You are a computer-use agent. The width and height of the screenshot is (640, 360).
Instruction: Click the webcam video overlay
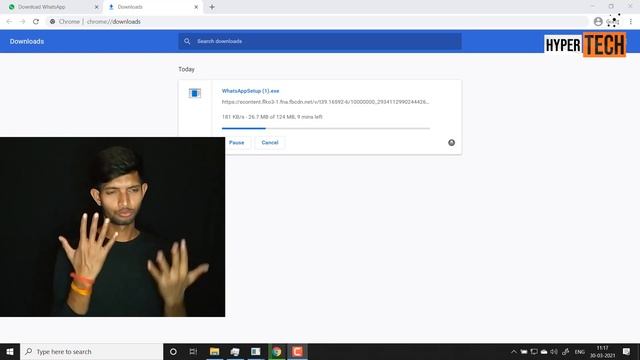pyautogui.click(x=112, y=227)
